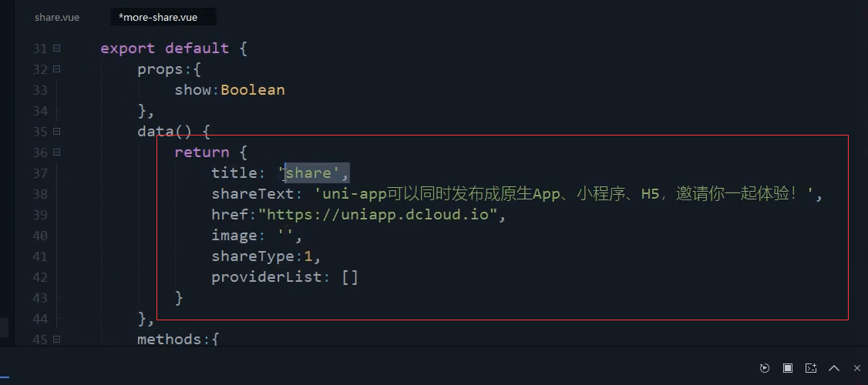
Task: Click the shareType value 1
Action: click(308, 256)
